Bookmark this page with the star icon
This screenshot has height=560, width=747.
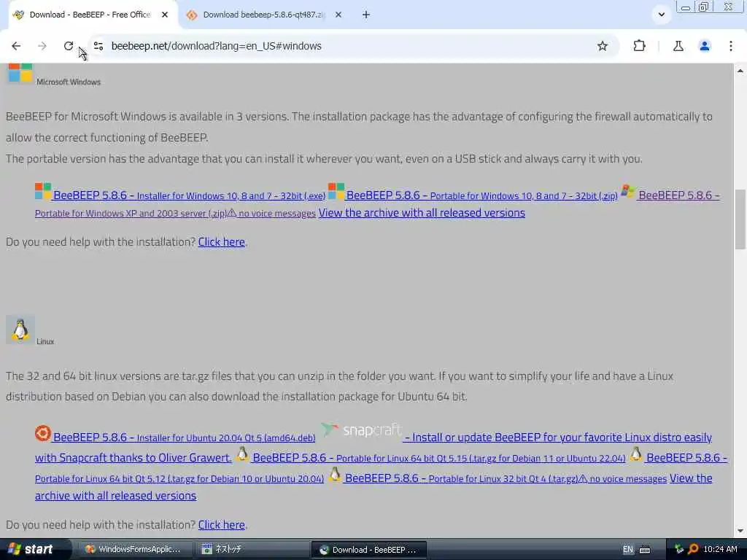(x=602, y=46)
